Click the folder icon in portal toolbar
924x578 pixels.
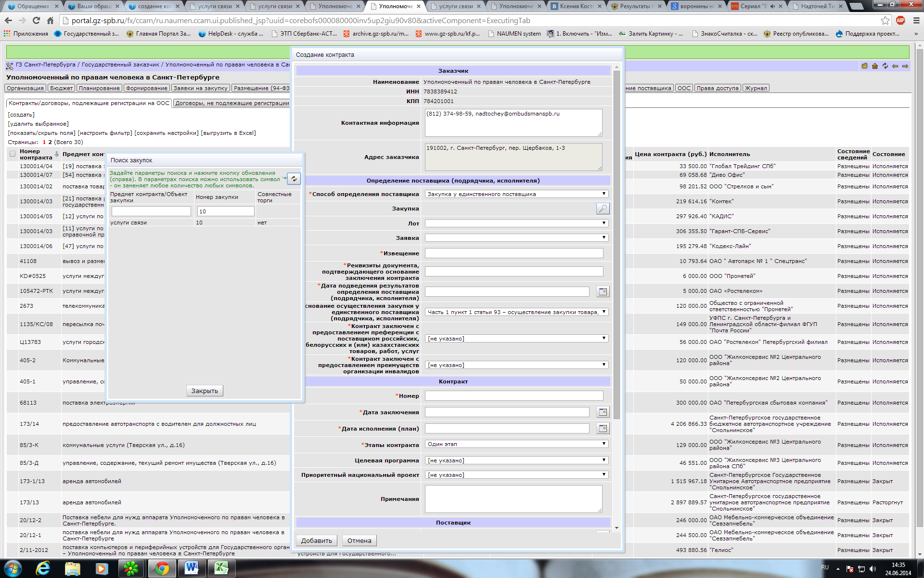click(x=865, y=66)
